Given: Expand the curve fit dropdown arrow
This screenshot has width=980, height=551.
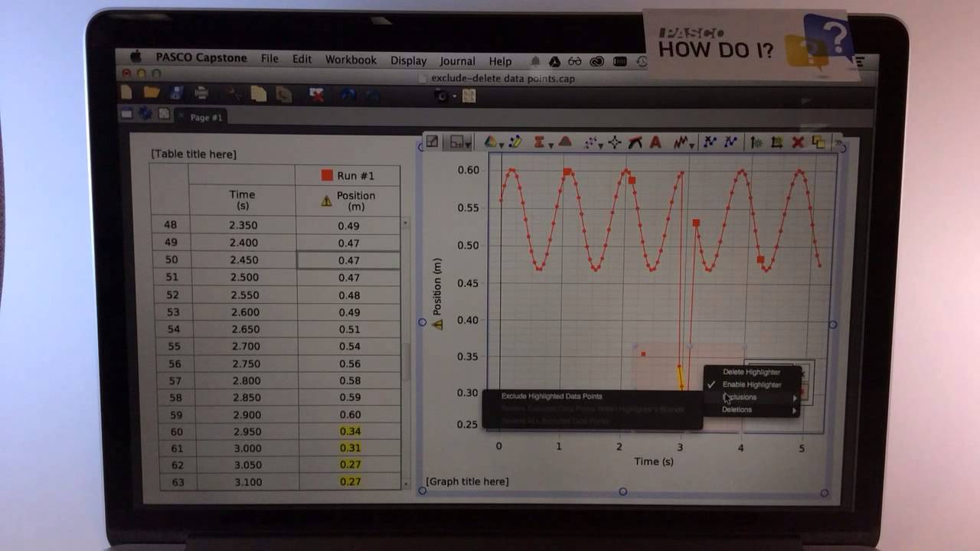Looking at the screenshot, I should 600,144.
